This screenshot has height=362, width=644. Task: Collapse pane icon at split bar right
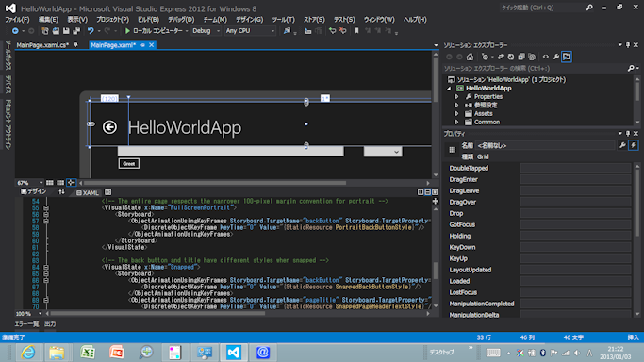[435, 192]
